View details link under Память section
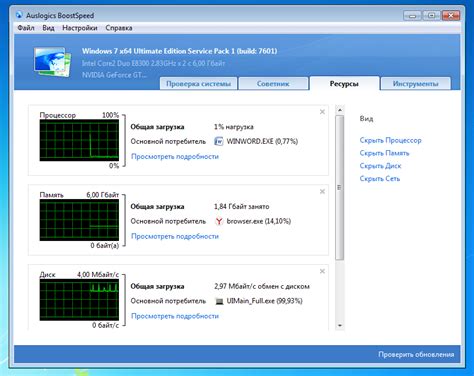Screen dimensions: 474x376 pyautogui.click(x=175, y=236)
